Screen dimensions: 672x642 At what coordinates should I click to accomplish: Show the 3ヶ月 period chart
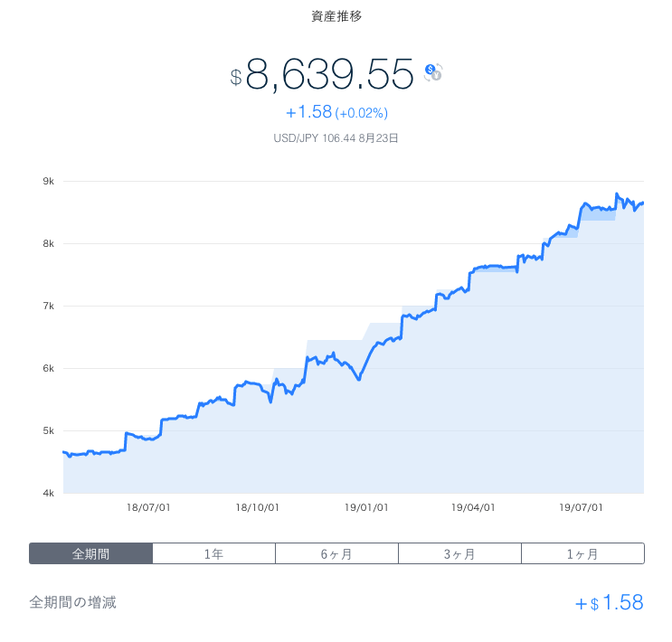[459, 553]
